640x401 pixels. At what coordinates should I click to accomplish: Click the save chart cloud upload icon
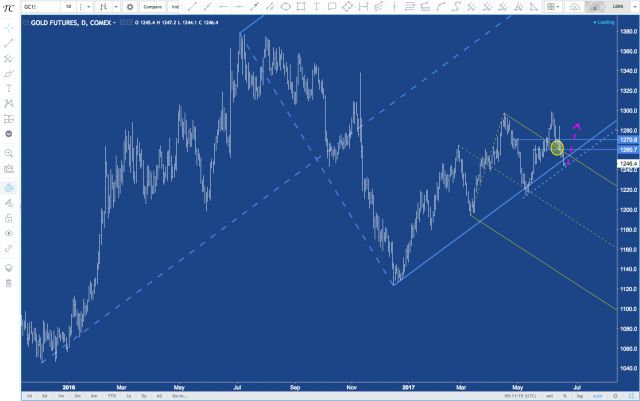tap(595, 7)
